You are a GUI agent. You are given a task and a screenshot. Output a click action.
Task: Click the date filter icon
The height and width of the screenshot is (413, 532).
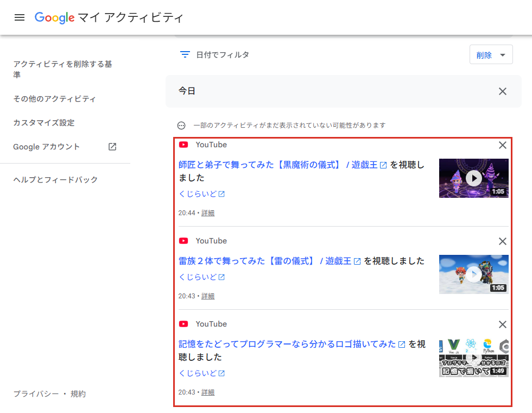point(185,54)
